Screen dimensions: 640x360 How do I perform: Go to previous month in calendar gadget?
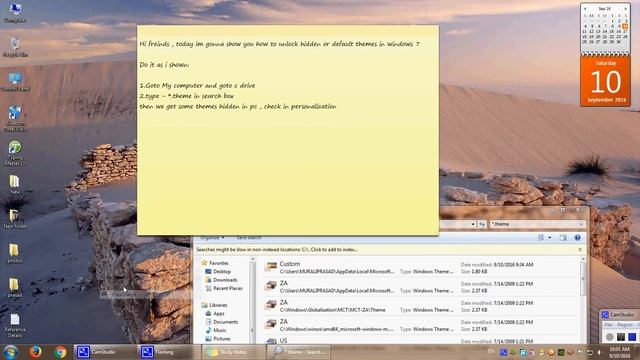pos(585,9)
